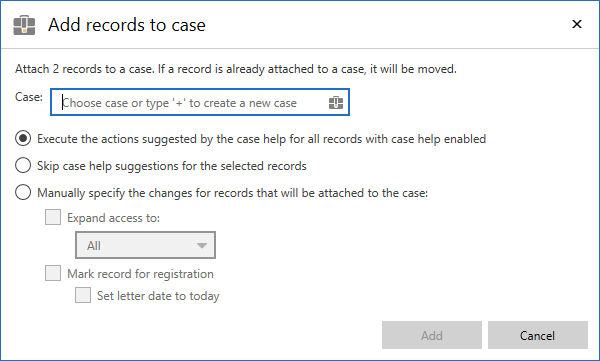
Task: Check the Set letter date to today box
Action: point(83,295)
